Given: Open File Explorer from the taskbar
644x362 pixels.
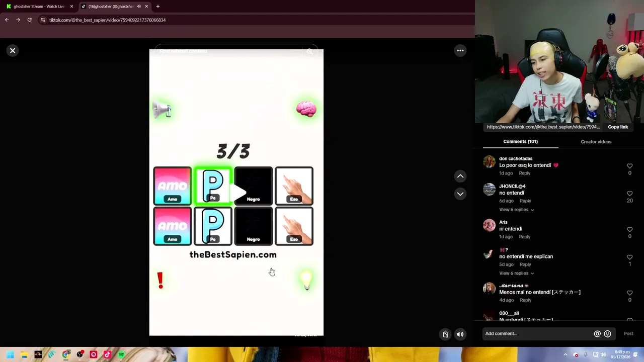Looking at the screenshot, I should (x=24, y=355).
